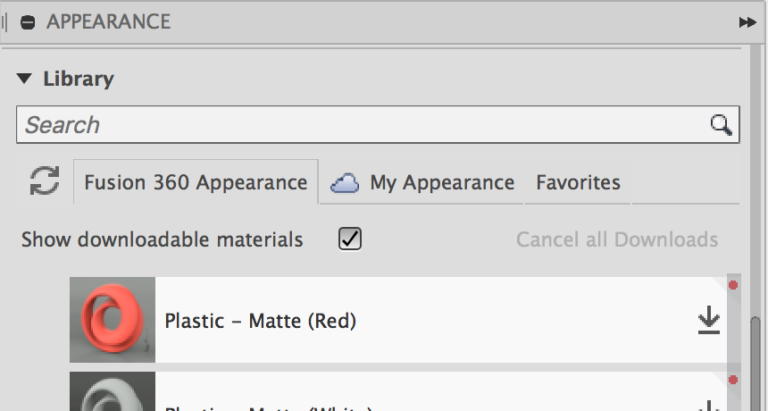
Task: Switch to Fusion 360 Appearance tab
Action: coord(195,183)
